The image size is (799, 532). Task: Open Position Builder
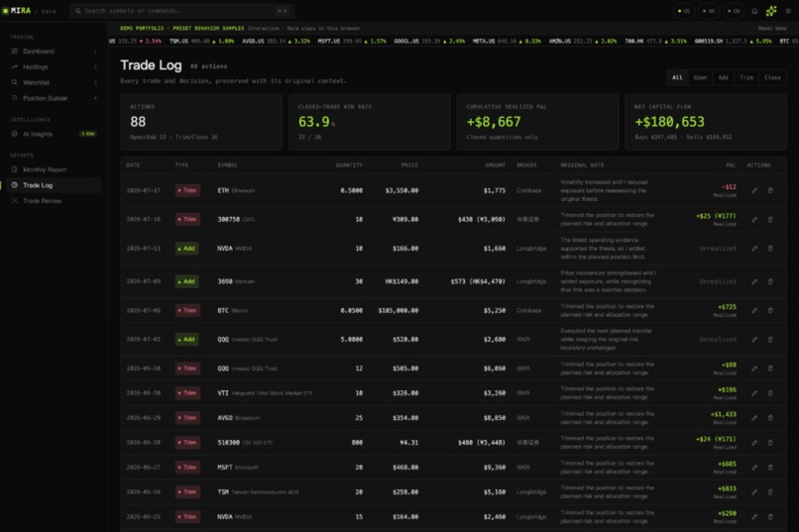click(53, 98)
